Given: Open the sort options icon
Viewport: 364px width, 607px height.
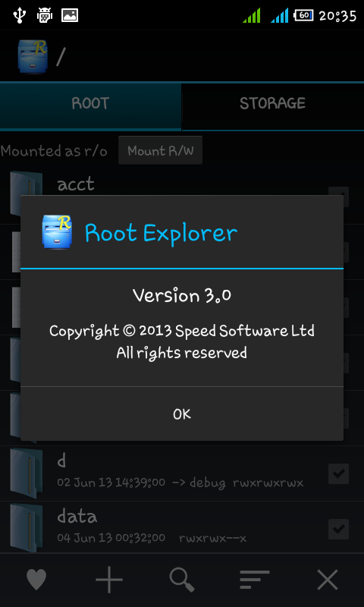Looking at the screenshot, I should [x=254, y=580].
